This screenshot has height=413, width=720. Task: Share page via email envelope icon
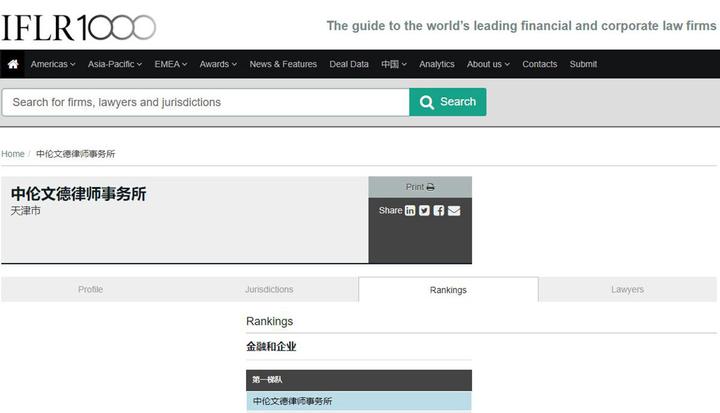(x=454, y=210)
